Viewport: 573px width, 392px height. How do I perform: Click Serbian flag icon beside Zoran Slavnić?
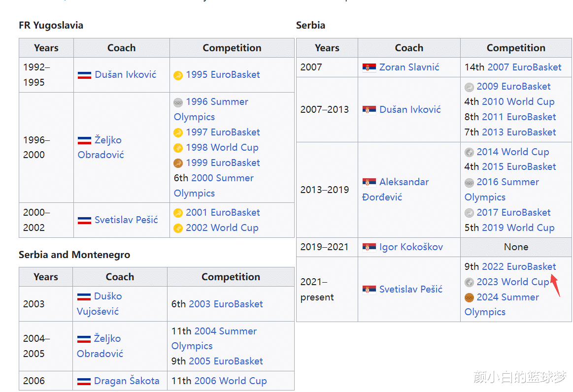click(369, 67)
